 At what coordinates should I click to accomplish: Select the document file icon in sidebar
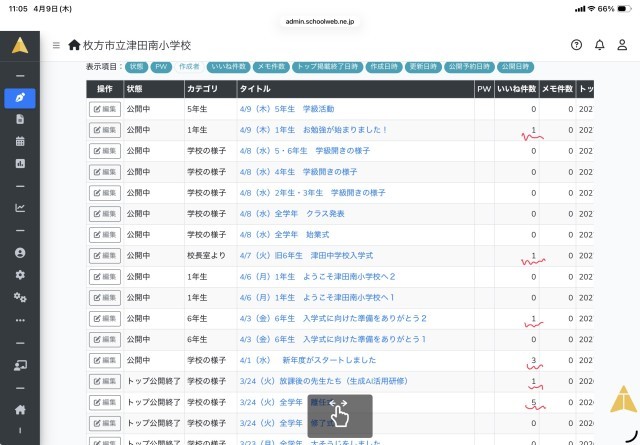point(20,119)
